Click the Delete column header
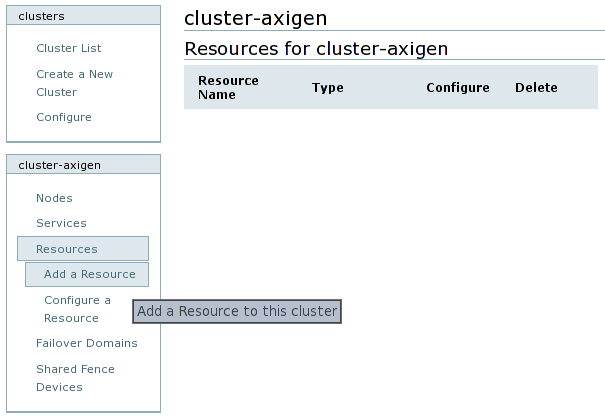The image size is (605, 418). click(536, 87)
